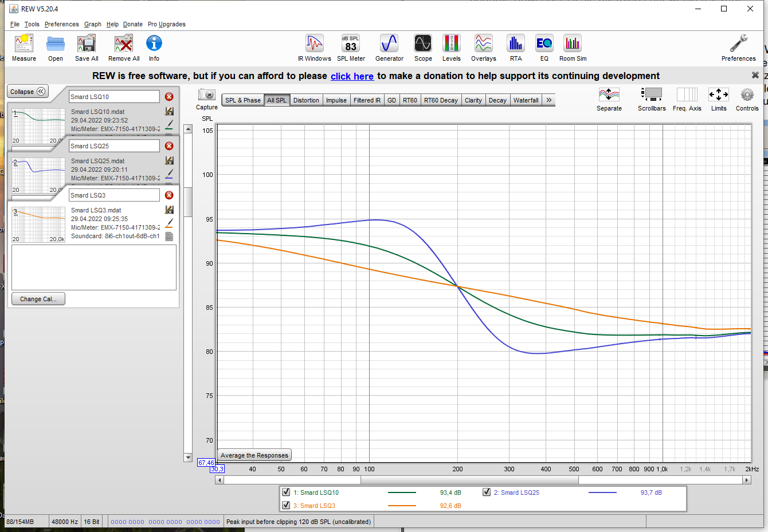Select the Distortion tab
The image size is (768, 532).
[x=306, y=100]
